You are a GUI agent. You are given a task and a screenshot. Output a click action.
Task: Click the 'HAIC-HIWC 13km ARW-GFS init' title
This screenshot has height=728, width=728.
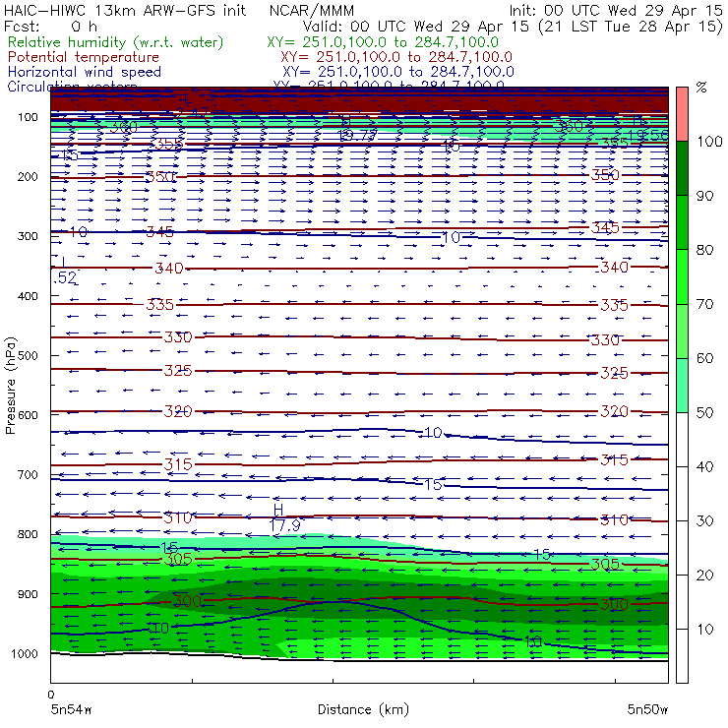[124, 10]
